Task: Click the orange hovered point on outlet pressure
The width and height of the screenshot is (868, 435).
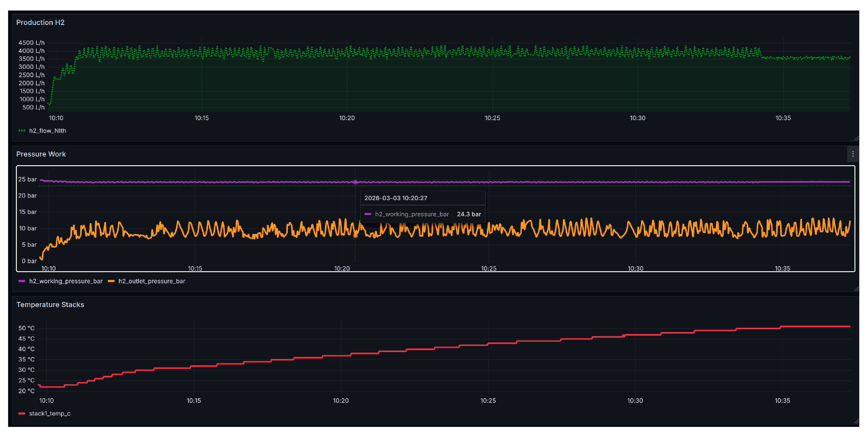Action: tap(355, 236)
